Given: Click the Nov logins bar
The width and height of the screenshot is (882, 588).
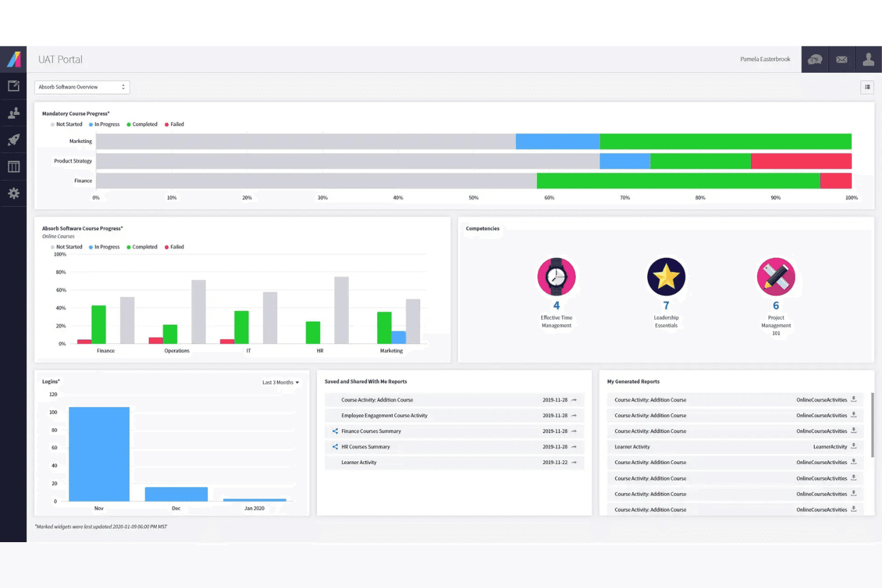Looking at the screenshot, I should click(x=99, y=454).
